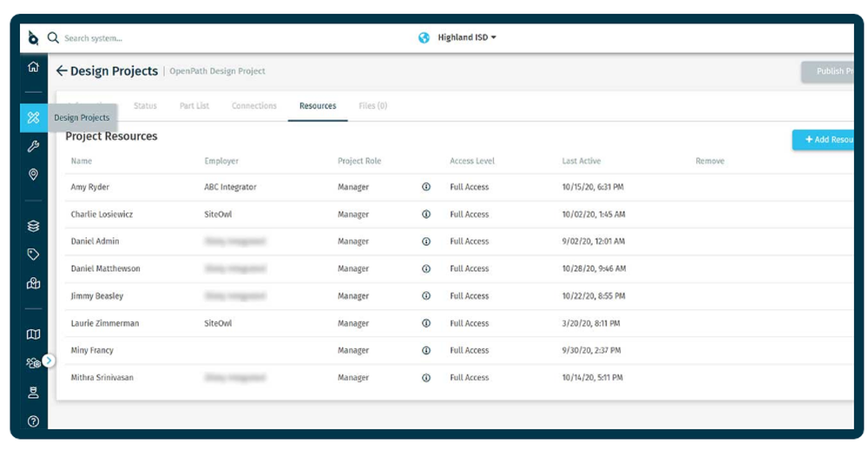The height and width of the screenshot is (450, 868).
Task: Open the help question mark icon
Action: coord(33,421)
